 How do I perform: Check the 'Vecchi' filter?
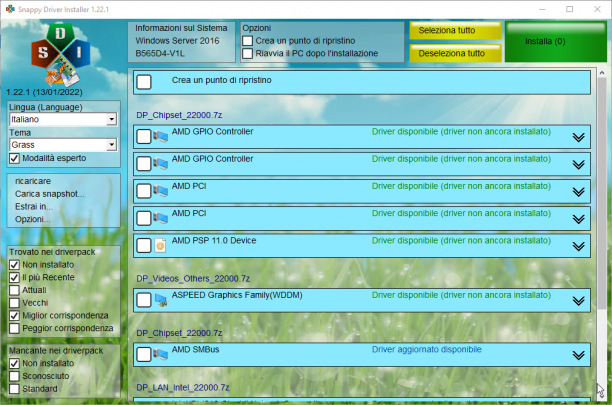(x=14, y=303)
